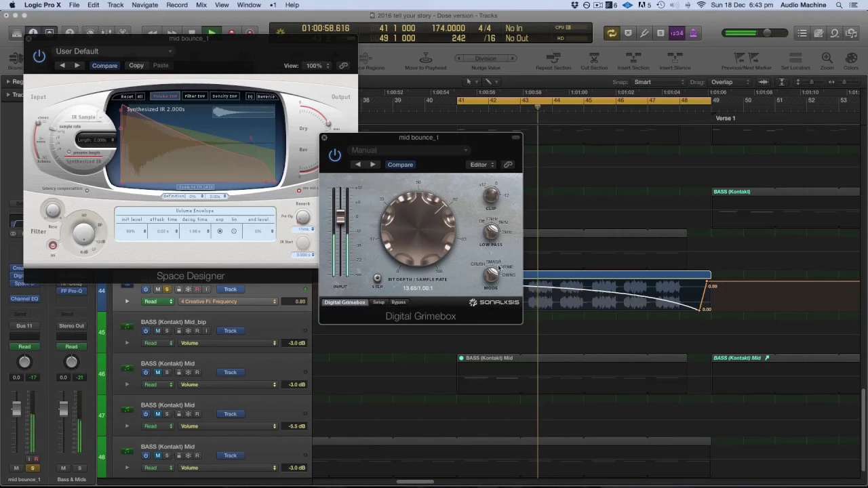868x488 pixels.
Task: Click Compare in the Digital Grimebox header
Action: coord(400,165)
